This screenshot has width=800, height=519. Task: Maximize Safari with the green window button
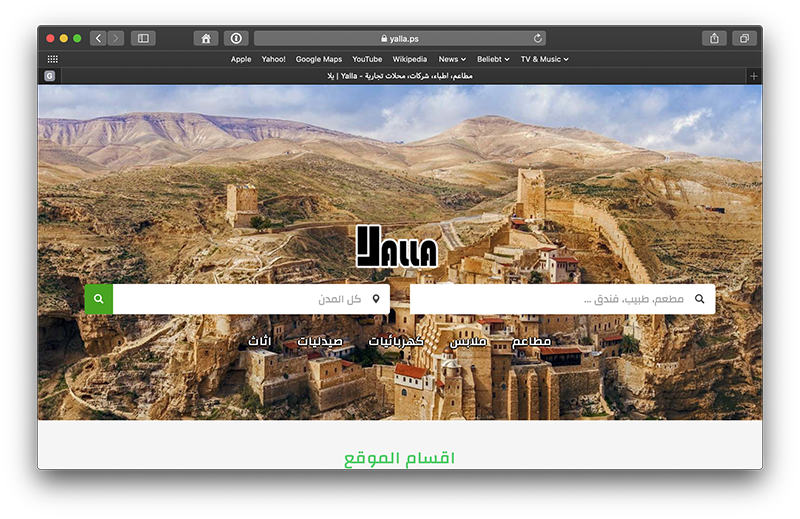(x=77, y=38)
